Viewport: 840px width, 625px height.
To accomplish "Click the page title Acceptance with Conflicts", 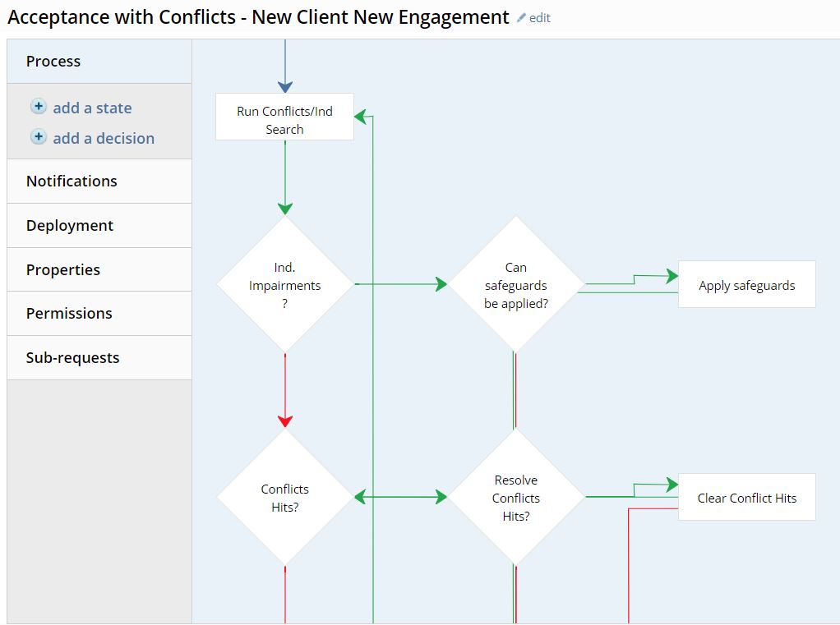I will click(258, 17).
